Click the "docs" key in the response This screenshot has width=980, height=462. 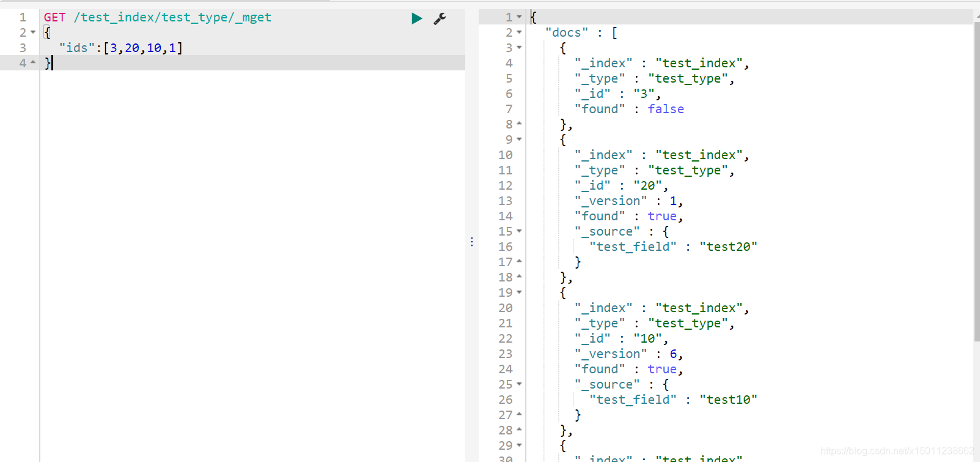pos(567,32)
